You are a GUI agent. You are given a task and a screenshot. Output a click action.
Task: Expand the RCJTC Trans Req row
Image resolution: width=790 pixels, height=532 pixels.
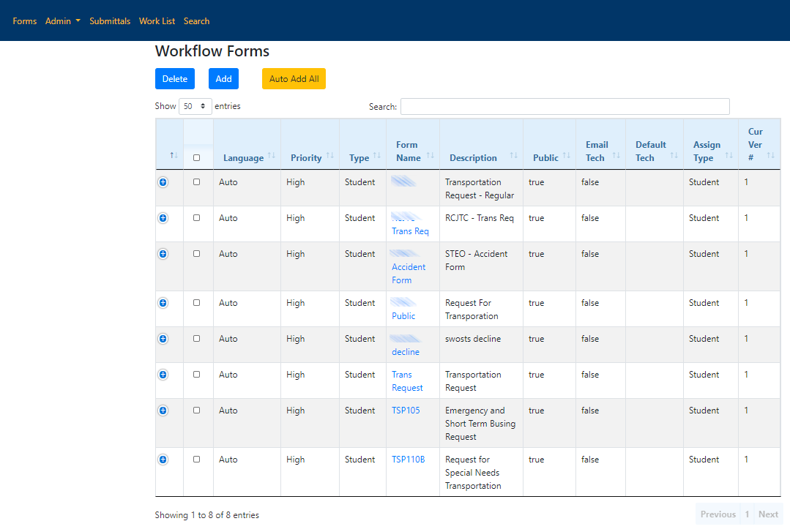(163, 218)
